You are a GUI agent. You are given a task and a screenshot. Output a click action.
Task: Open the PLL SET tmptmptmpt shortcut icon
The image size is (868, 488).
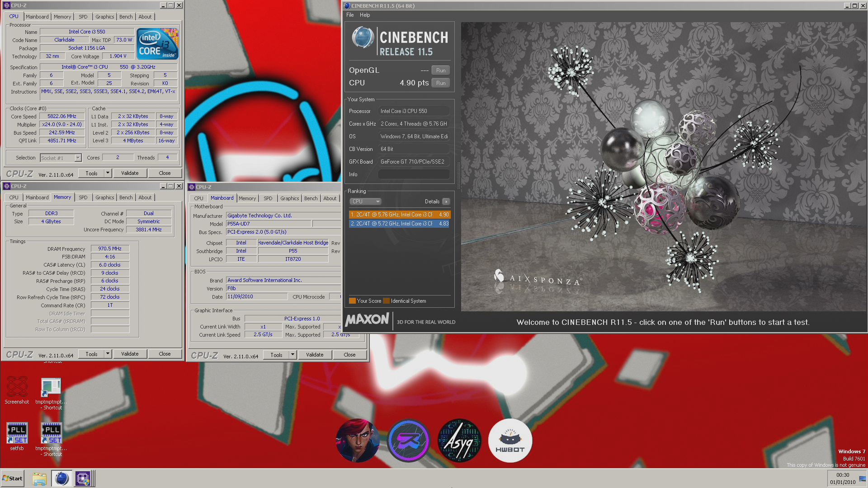[x=51, y=438]
